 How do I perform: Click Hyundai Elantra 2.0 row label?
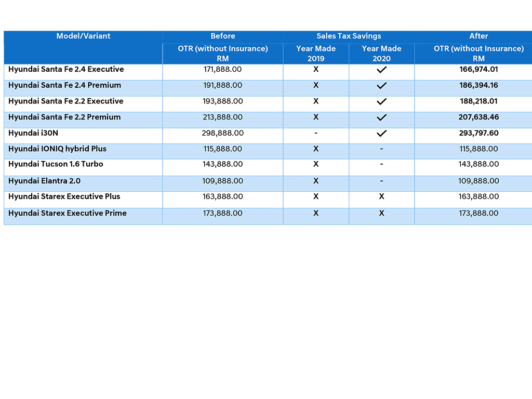pos(45,181)
